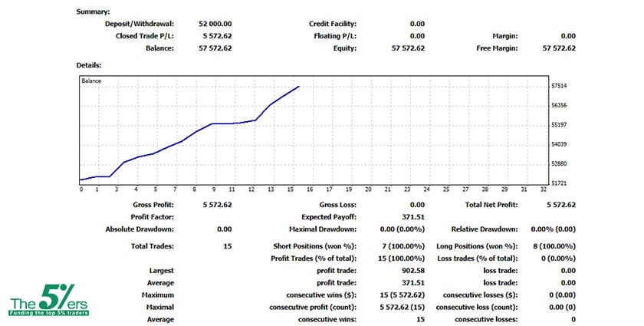
Task: Click the Short Positions (won %) label
Action: pyautogui.click(x=314, y=245)
